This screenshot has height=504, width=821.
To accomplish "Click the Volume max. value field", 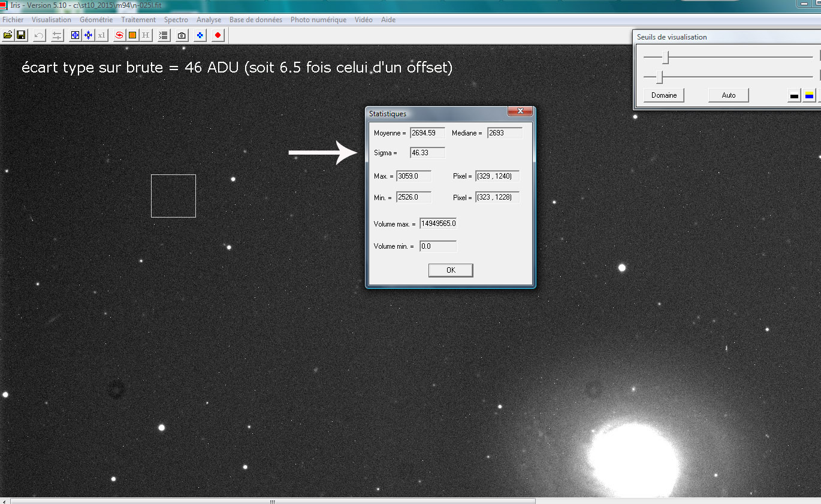I will 438,224.
